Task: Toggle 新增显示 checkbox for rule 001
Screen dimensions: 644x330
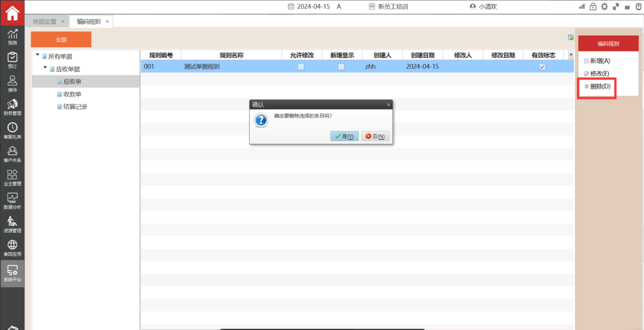Action: tap(341, 67)
